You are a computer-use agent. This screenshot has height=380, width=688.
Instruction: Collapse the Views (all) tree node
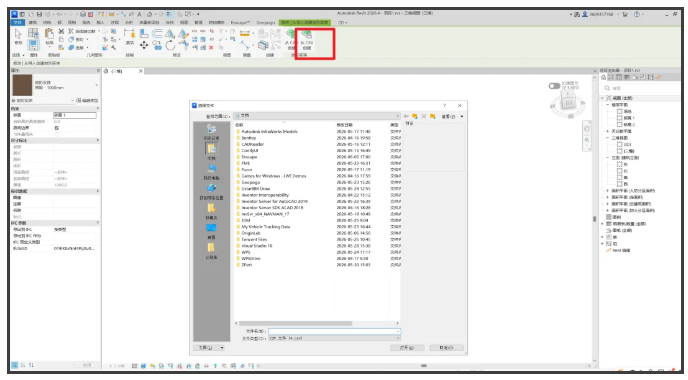pyautogui.click(x=603, y=98)
